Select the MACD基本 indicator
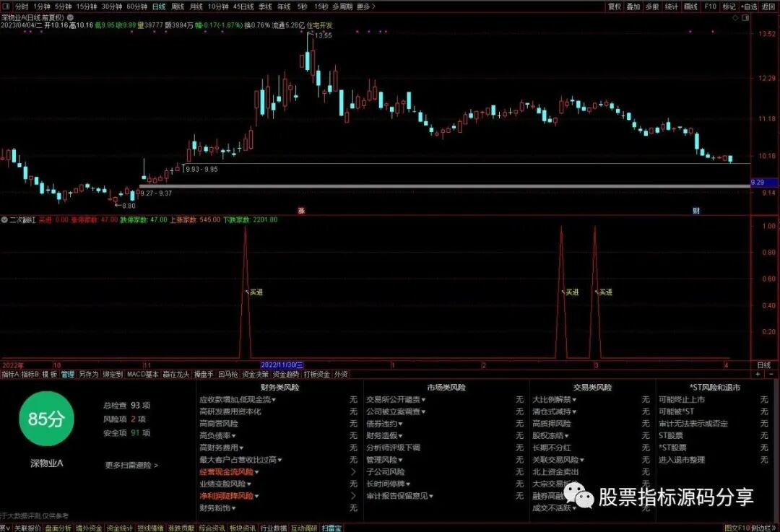The image size is (780, 532). point(143,374)
